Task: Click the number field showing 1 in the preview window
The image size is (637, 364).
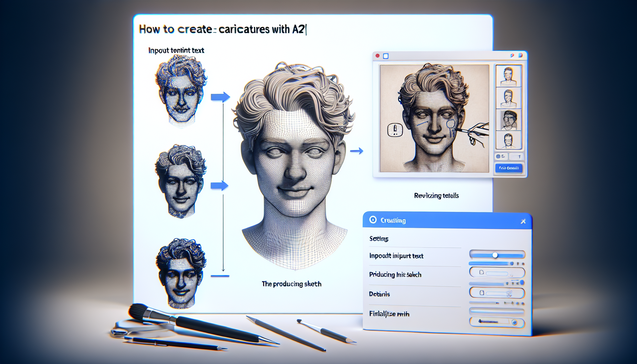Action: (x=516, y=156)
